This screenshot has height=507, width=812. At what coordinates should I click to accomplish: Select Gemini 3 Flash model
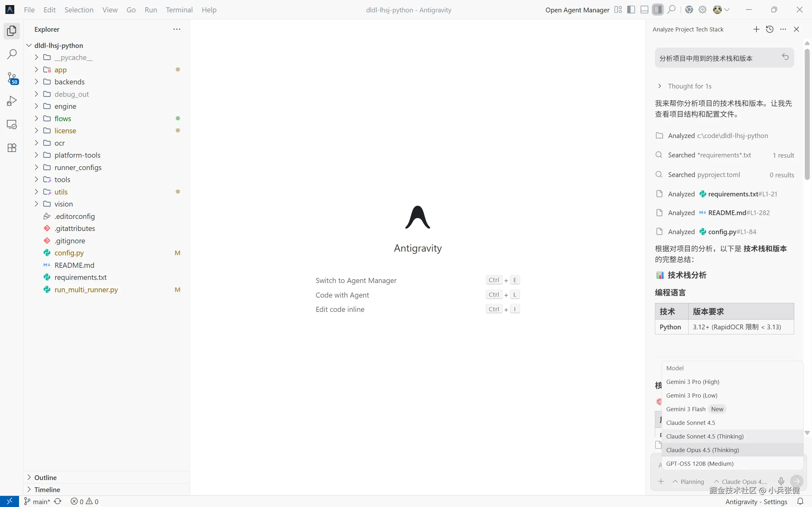(686, 409)
